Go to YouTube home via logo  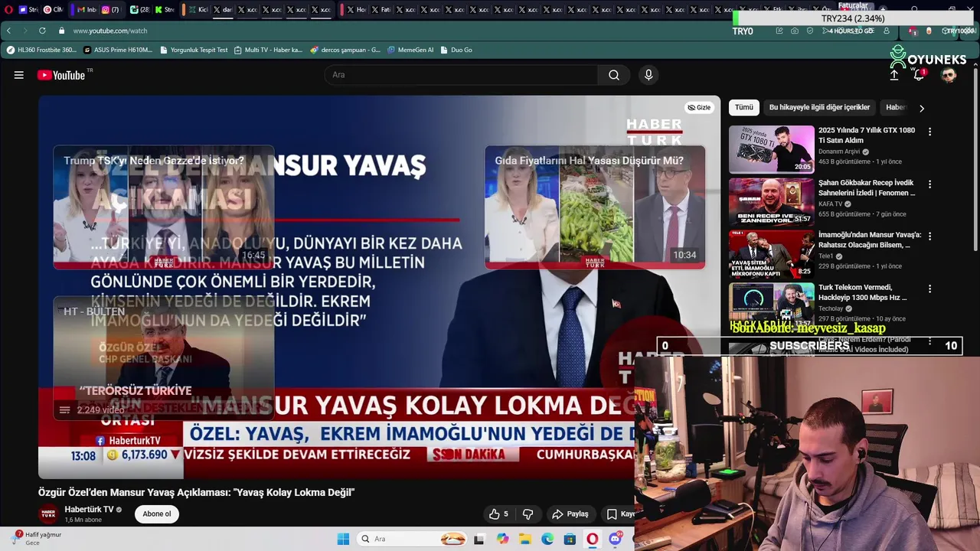[x=61, y=75]
